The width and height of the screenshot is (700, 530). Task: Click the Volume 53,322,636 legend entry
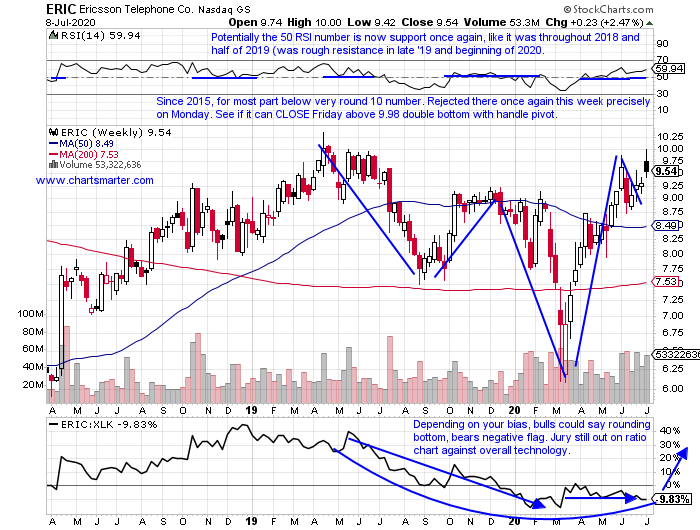pyautogui.click(x=100, y=165)
